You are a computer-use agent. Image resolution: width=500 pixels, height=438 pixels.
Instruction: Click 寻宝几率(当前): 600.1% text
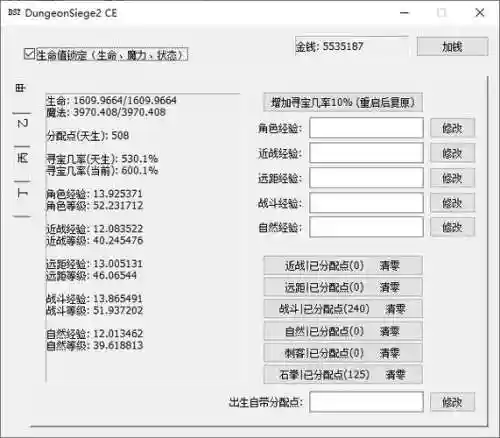pos(102,171)
